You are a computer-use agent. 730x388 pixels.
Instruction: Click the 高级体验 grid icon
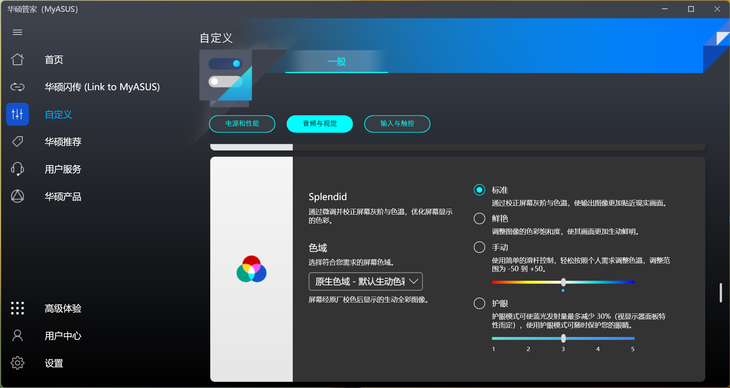tap(17, 308)
